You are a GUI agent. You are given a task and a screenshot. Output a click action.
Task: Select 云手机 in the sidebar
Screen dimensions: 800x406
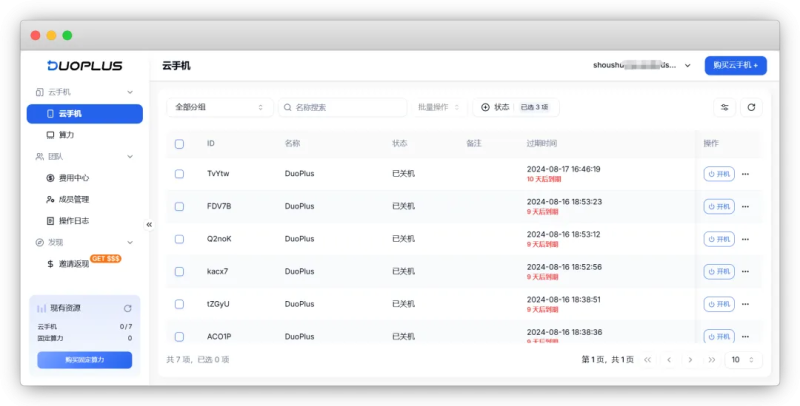(85, 114)
